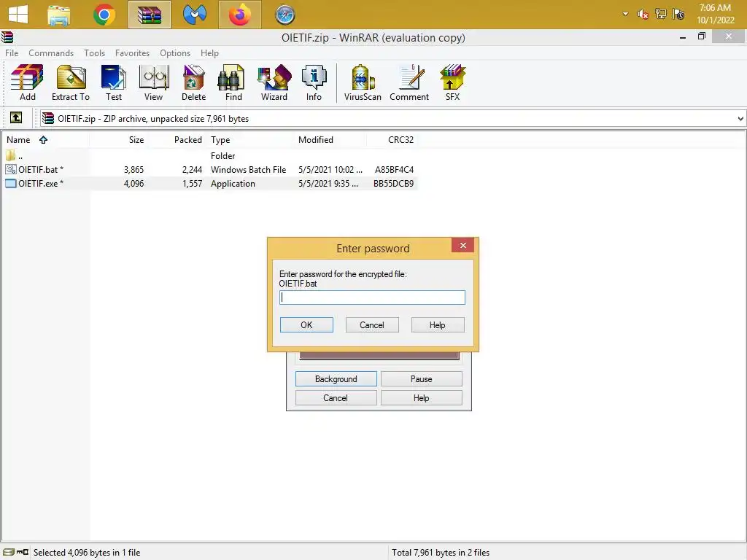The width and height of the screenshot is (747, 560).
Task: Open Google Chrome from taskbar
Action: point(104,15)
